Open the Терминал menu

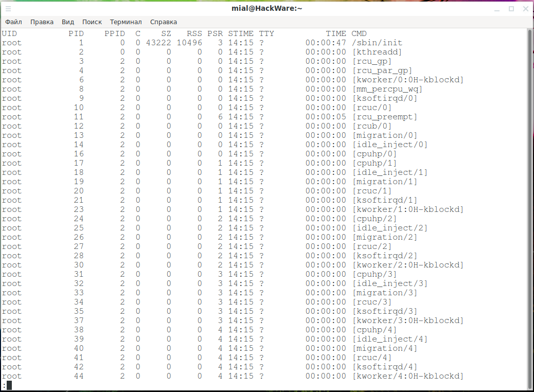click(126, 22)
